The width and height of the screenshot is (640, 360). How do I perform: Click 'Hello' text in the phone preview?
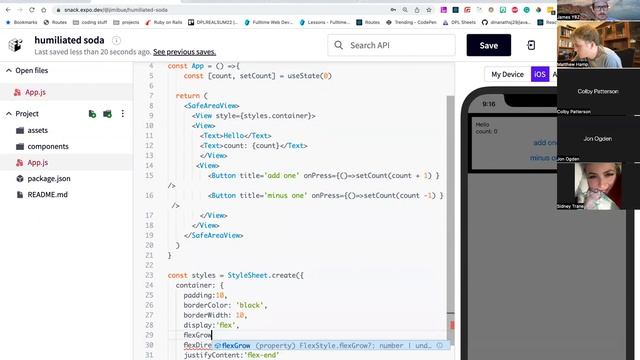click(x=482, y=124)
